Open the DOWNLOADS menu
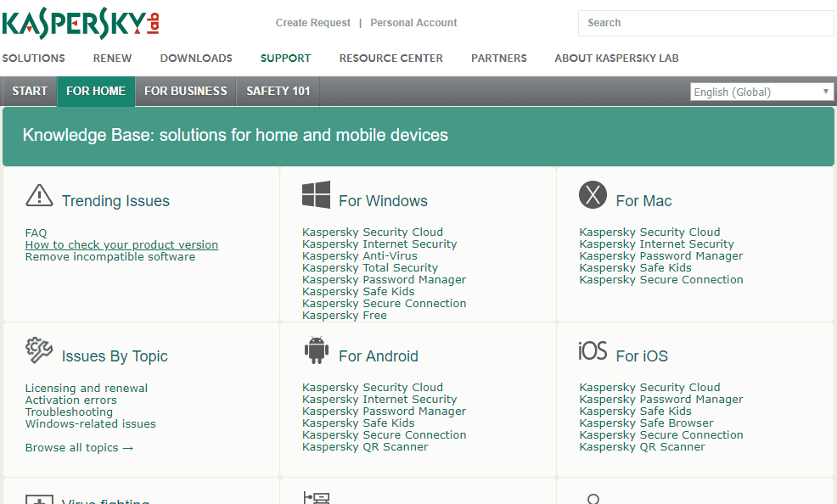837x504 pixels. point(195,58)
